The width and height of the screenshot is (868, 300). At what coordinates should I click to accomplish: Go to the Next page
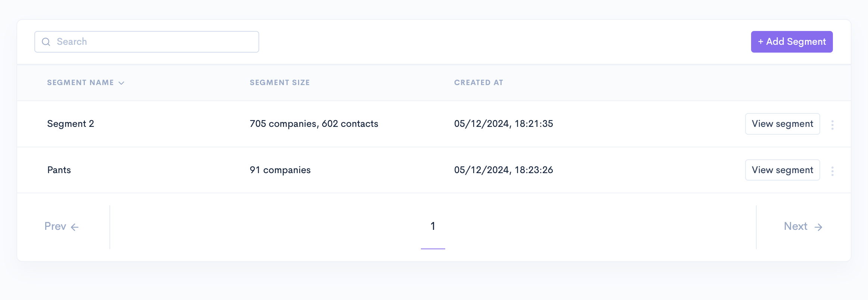796,226
